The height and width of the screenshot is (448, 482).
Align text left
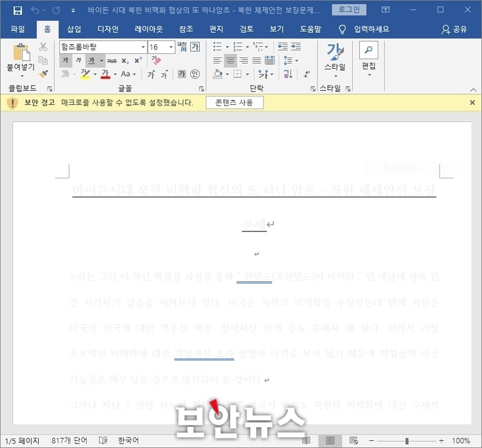[217, 60]
